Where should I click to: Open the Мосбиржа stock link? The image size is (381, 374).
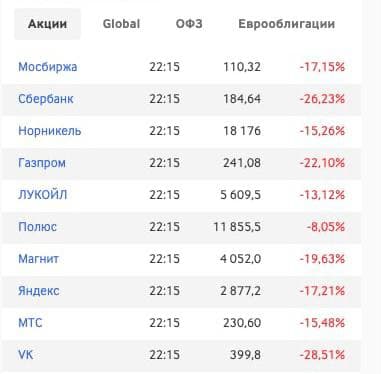click(48, 67)
